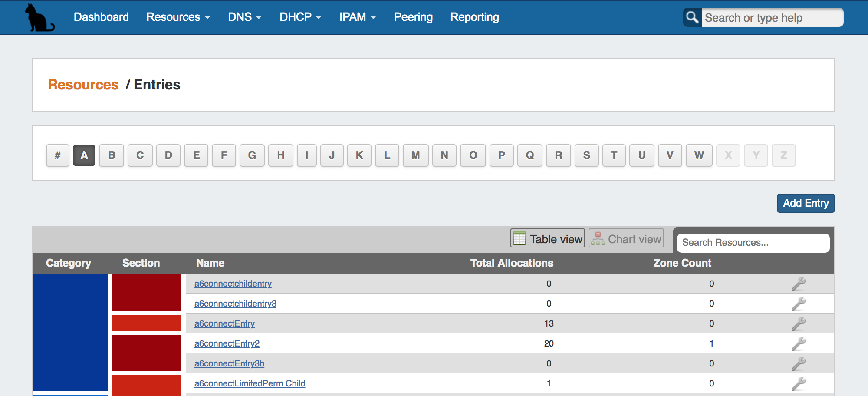
Task: Switch to Table view
Action: point(548,238)
